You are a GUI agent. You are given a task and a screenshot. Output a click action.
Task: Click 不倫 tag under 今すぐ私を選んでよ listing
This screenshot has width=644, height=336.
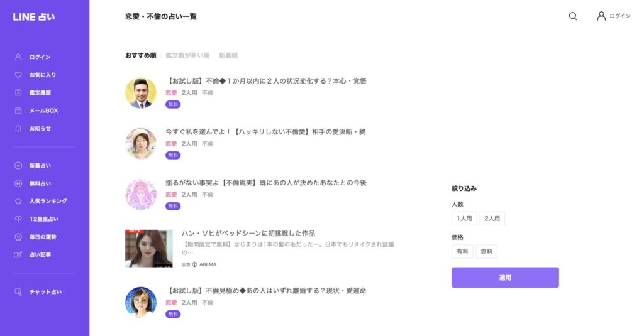[208, 144]
